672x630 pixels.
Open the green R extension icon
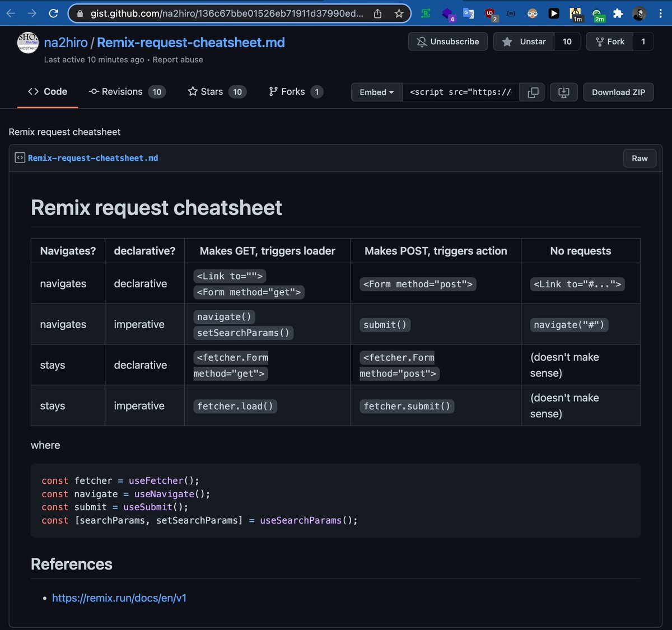[x=426, y=13]
